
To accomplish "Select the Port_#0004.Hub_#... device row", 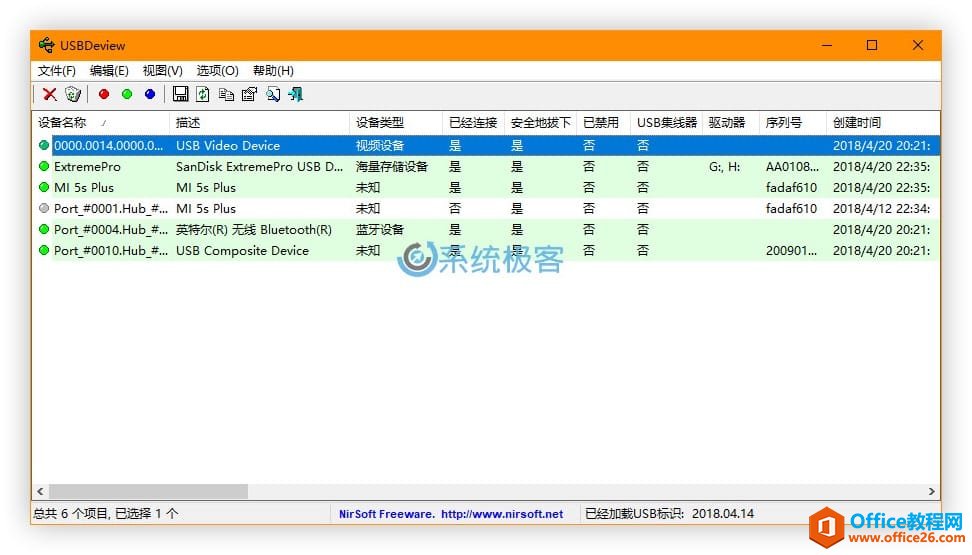I will click(x=486, y=229).
